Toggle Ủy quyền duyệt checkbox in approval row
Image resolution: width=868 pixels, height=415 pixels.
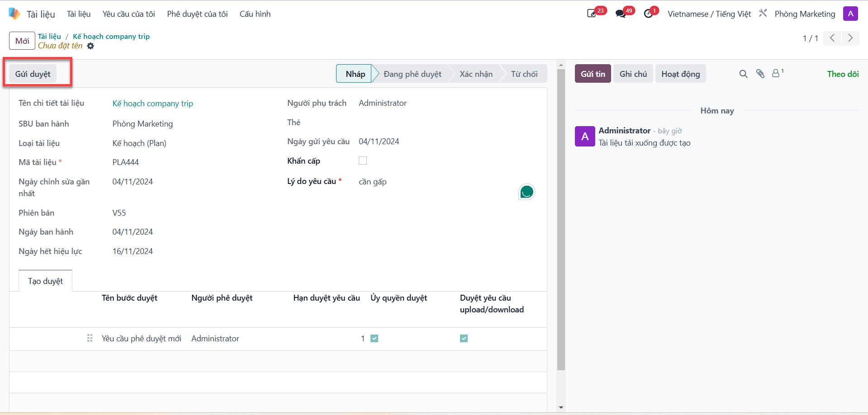click(x=374, y=338)
